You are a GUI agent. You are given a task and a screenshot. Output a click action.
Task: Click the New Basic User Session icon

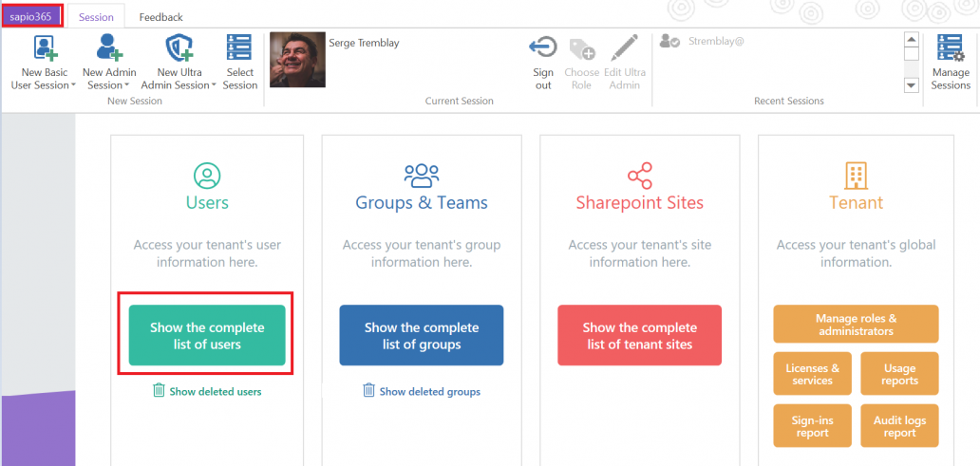pos(45,47)
